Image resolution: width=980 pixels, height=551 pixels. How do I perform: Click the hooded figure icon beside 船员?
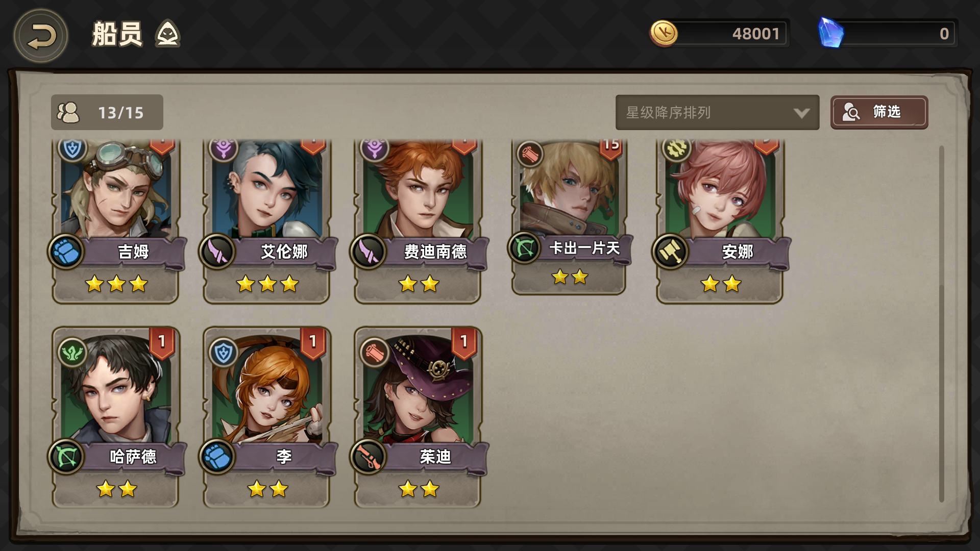167,34
